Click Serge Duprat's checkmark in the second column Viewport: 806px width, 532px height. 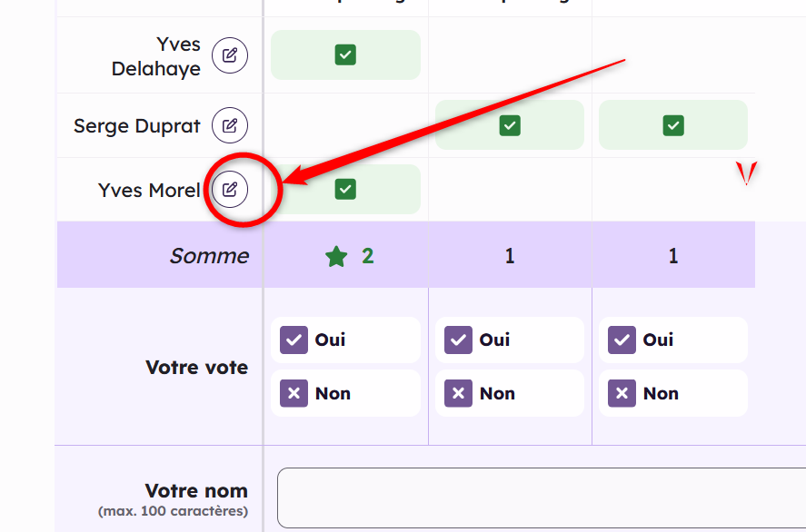coord(510,125)
